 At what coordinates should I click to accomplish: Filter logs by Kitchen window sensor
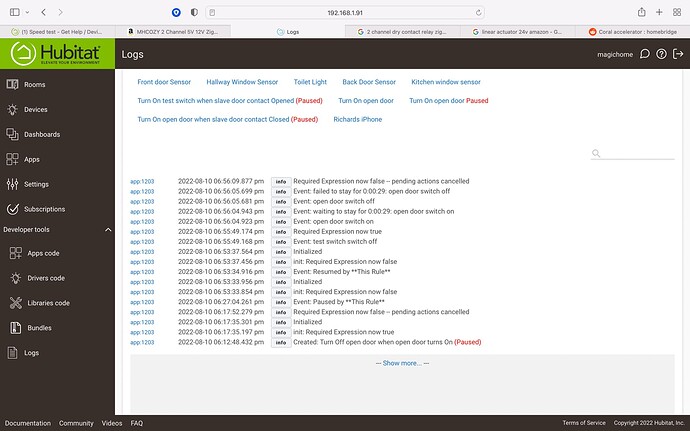click(x=446, y=82)
